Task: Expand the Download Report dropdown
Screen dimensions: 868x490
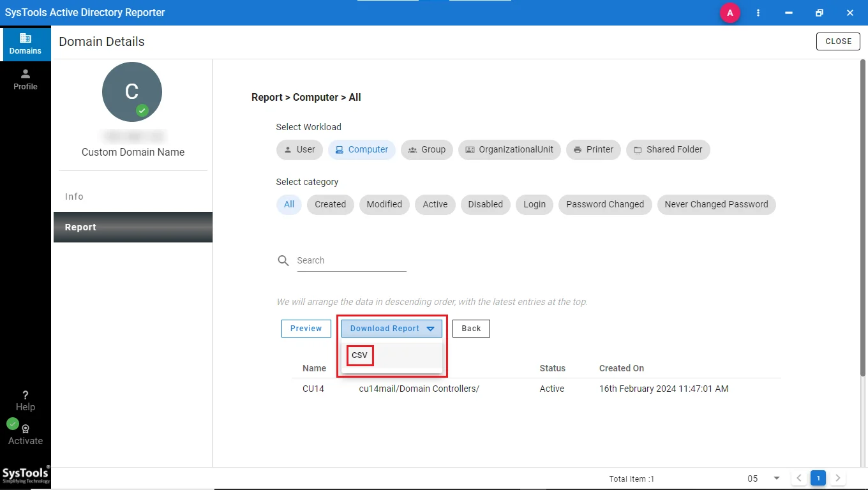Action: pyautogui.click(x=392, y=329)
